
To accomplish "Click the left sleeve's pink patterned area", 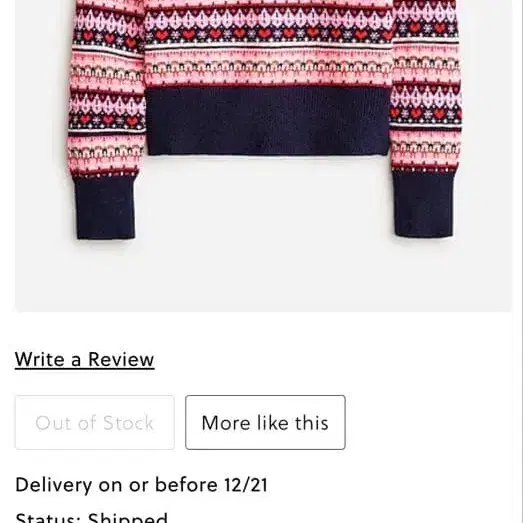I will (x=107, y=87).
